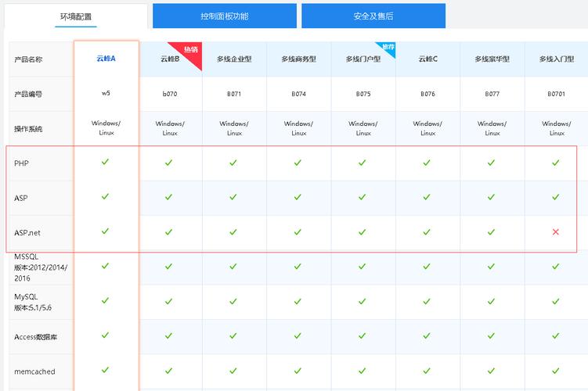Image resolution: width=588 pixels, height=391 pixels.
Task: Click the red X for ASP.net under 多线入门型
Action: pyautogui.click(x=556, y=231)
